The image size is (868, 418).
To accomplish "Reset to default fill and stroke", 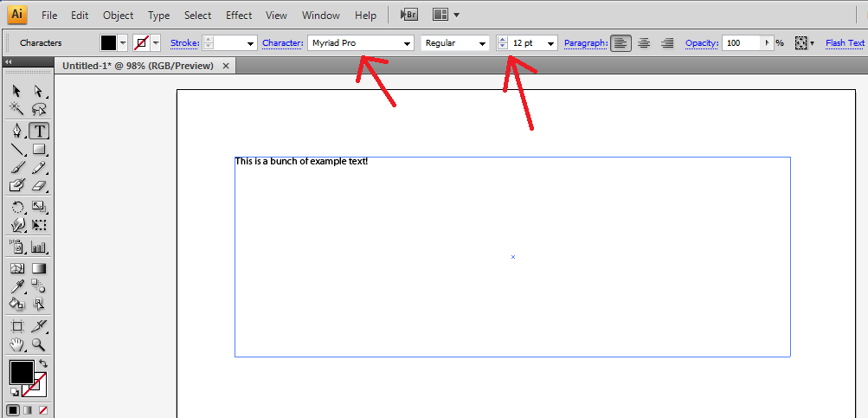I will (14, 392).
